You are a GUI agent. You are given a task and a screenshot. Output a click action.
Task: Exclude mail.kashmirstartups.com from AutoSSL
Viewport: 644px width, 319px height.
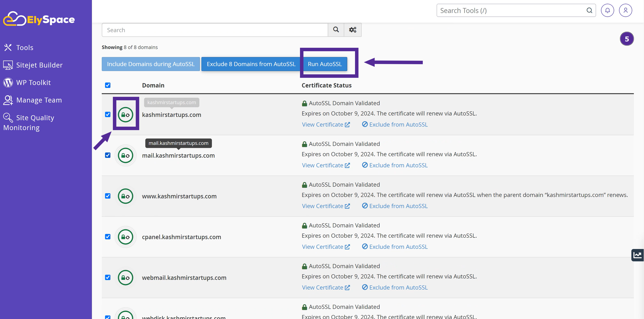tap(395, 165)
